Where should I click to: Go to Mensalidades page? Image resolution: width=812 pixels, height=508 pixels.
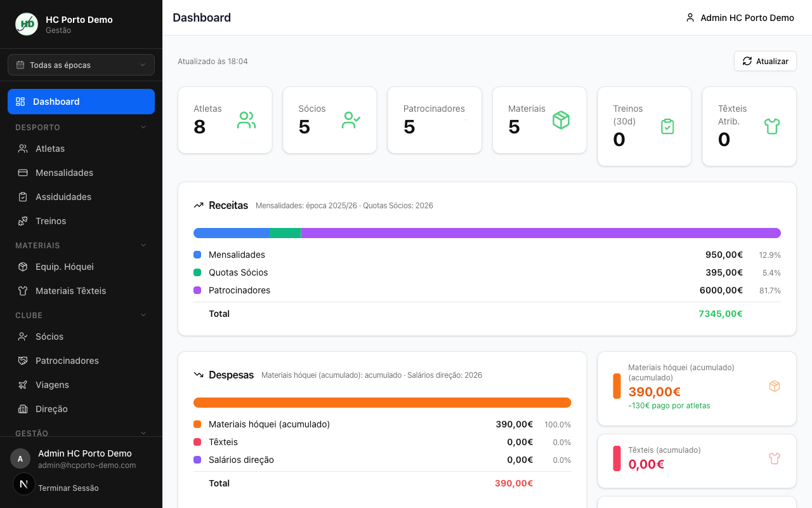[81, 173]
